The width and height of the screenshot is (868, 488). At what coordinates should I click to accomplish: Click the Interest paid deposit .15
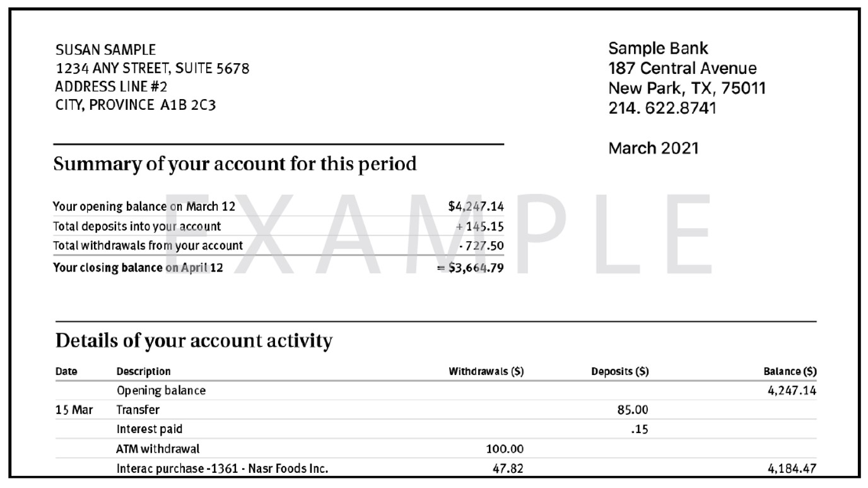pyautogui.click(x=639, y=430)
